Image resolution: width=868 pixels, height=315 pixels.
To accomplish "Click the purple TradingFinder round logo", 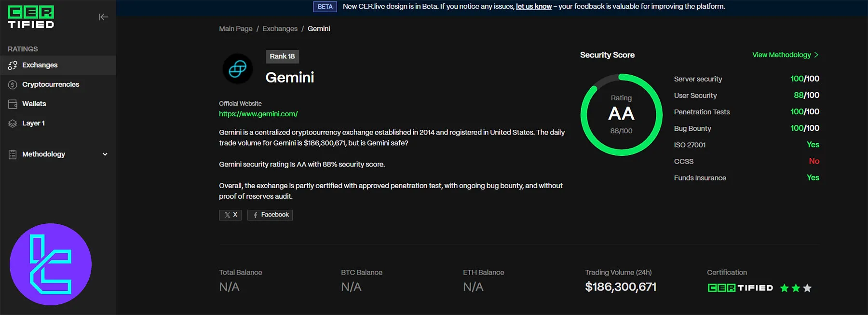I will (51, 264).
